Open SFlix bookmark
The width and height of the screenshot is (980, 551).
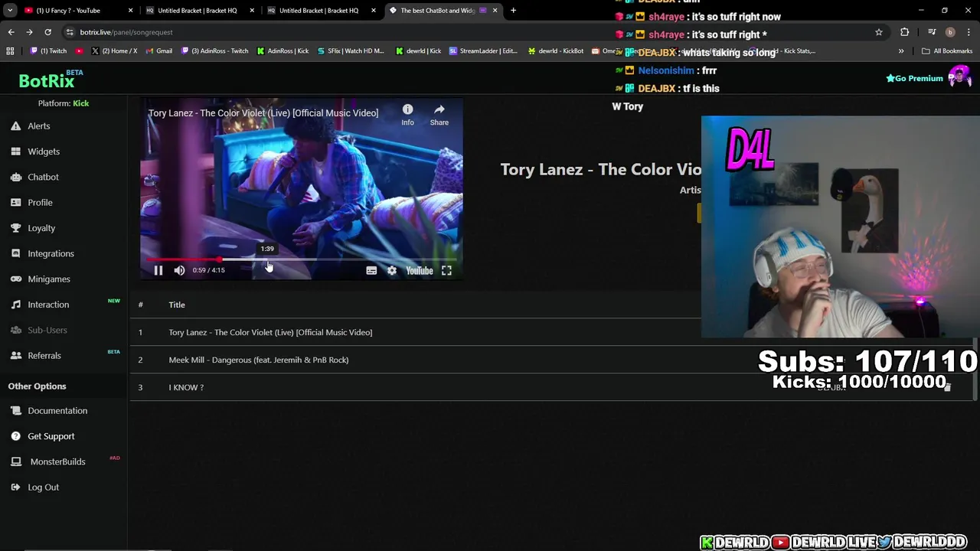point(351,51)
